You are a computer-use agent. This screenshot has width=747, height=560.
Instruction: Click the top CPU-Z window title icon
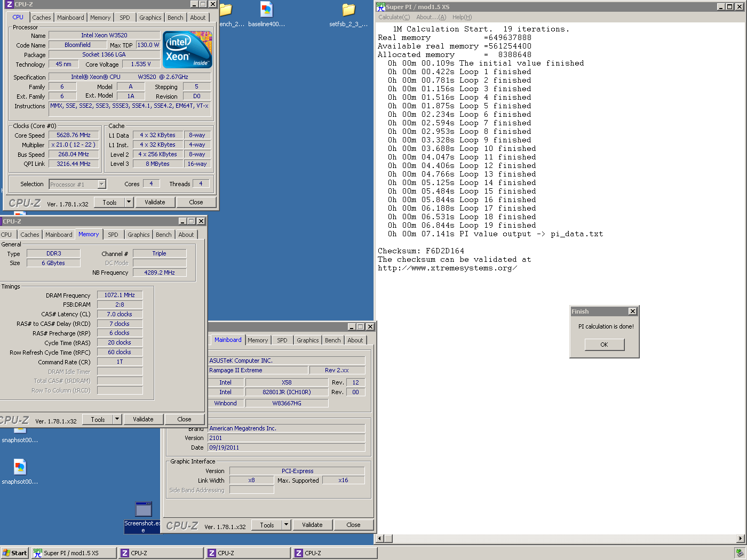(9, 4)
